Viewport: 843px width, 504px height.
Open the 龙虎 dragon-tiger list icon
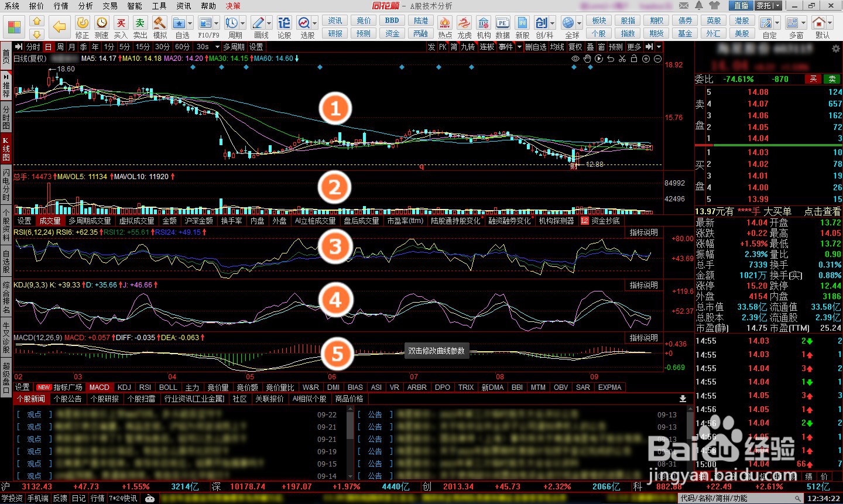[464, 23]
